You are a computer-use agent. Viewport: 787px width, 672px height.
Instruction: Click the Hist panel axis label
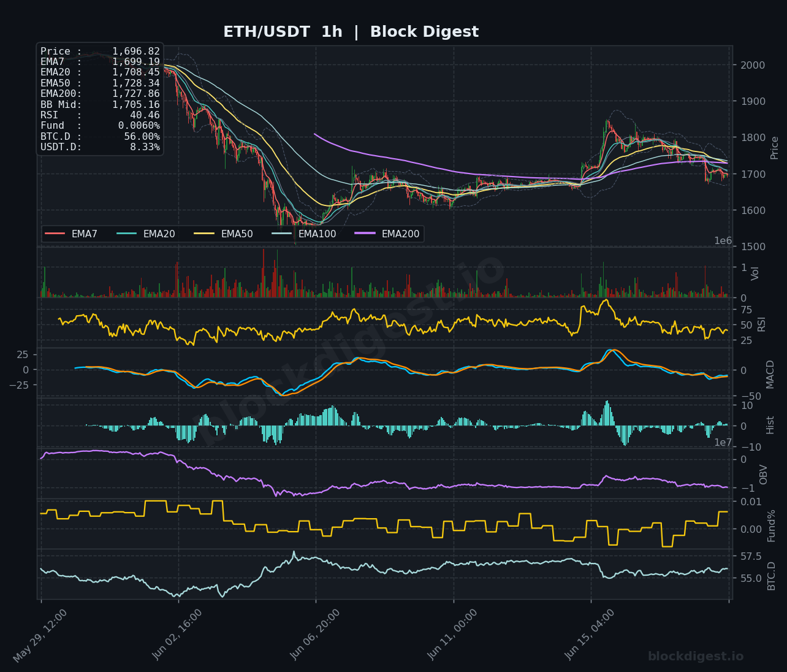tap(770, 425)
